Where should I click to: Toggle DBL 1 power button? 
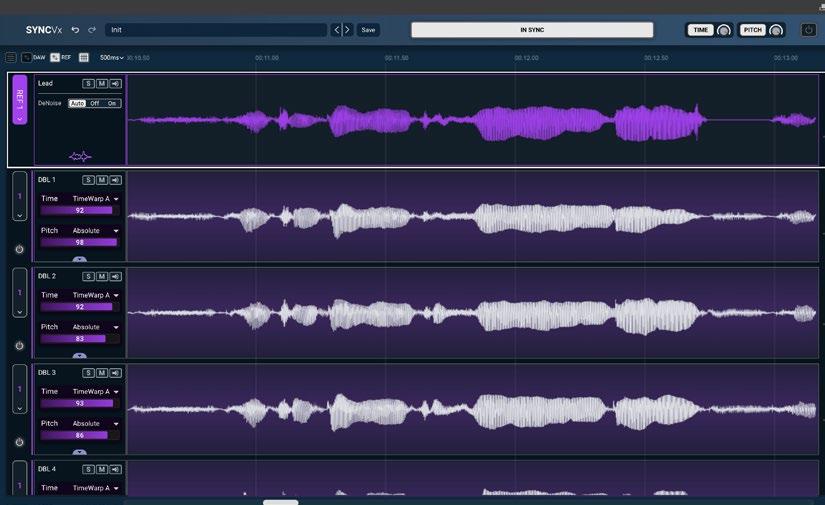pos(19,249)
